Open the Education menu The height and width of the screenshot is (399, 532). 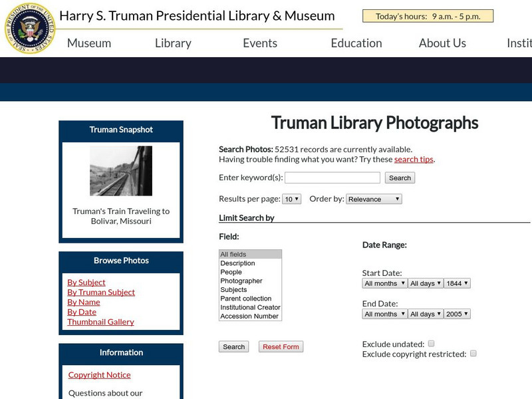356,43
